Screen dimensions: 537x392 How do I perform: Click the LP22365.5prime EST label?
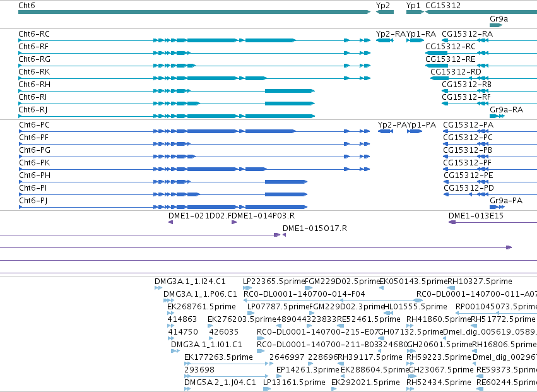tap(274, 282)
